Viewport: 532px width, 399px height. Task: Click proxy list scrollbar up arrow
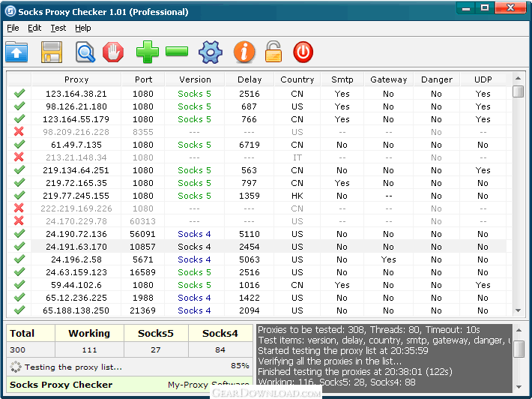518,78
